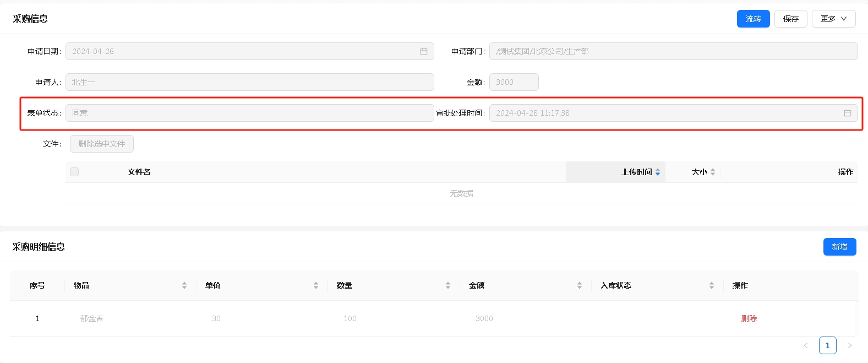Viewport: 868px width, 363px height.
Task: Go to next page arrow in pagination
Action: 849,345
